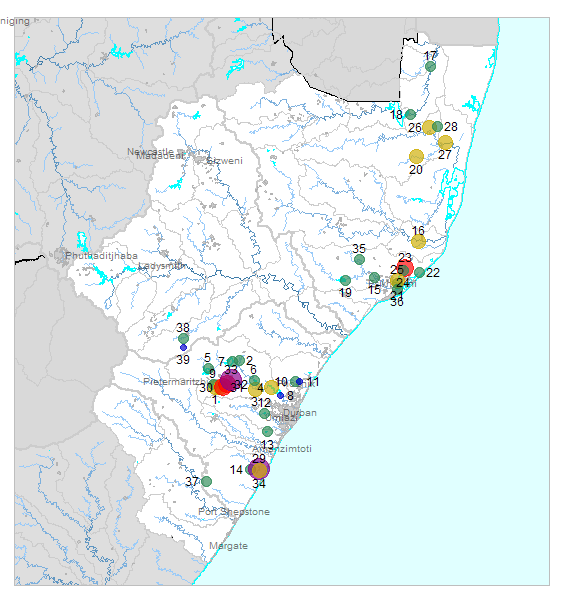Click the Phuthaditjhaba city label
The height and width of the screenshot is (600, 564).
(101, 256)
